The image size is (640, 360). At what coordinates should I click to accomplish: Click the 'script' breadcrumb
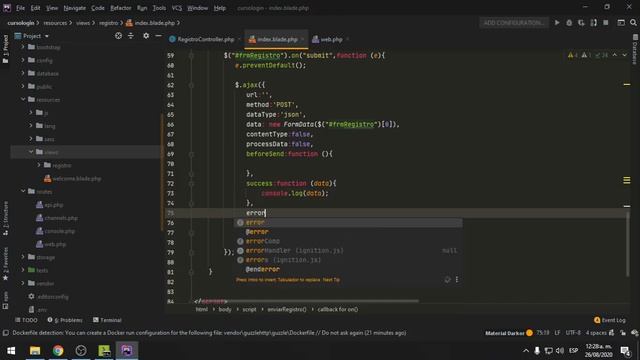[x=249, y=309]
